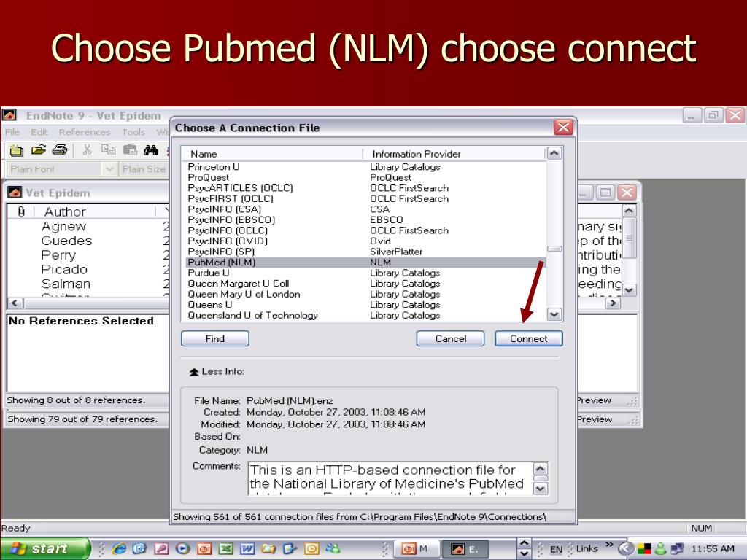The width and height of the screenshot is (747, 560).
Task: Switch to the PowerPoint taskbar button
Action: [415, 548]
